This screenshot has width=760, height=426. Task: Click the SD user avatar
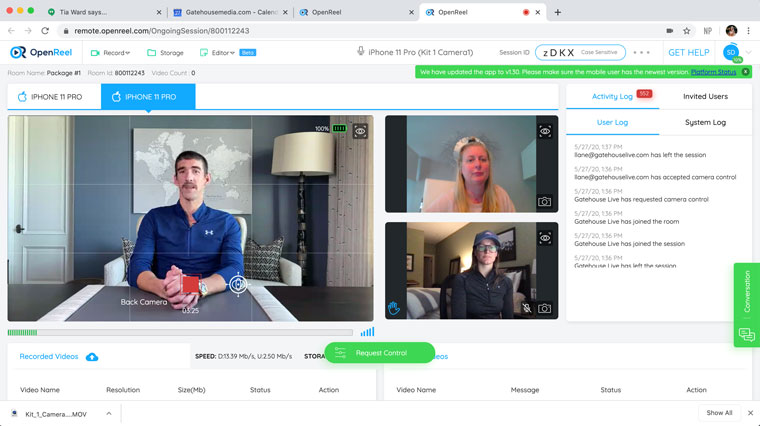[731, 52]
